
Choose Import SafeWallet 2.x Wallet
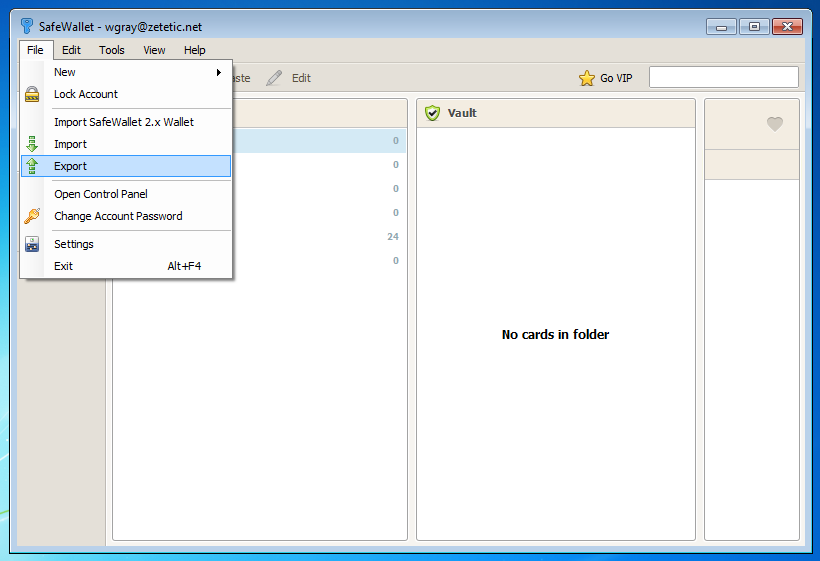click(126, 122)
